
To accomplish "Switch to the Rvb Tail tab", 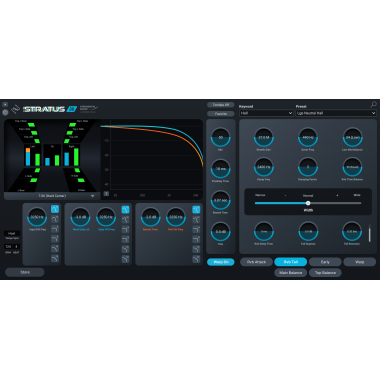I will point(291,262).
